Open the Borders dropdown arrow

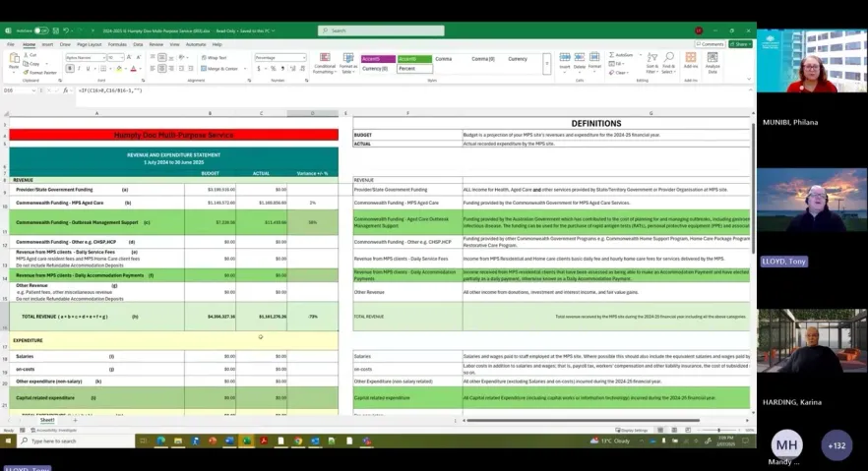(x=109, y=69)
